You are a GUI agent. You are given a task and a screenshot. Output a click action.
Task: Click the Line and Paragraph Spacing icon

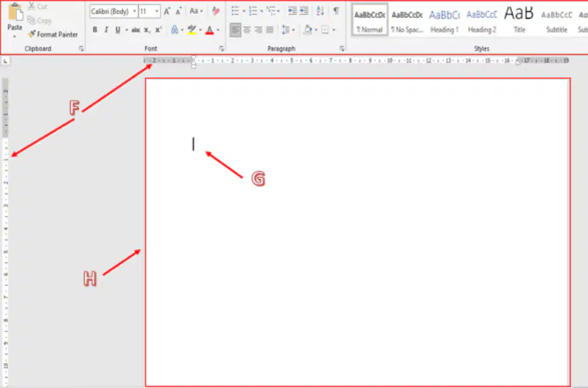286,29
